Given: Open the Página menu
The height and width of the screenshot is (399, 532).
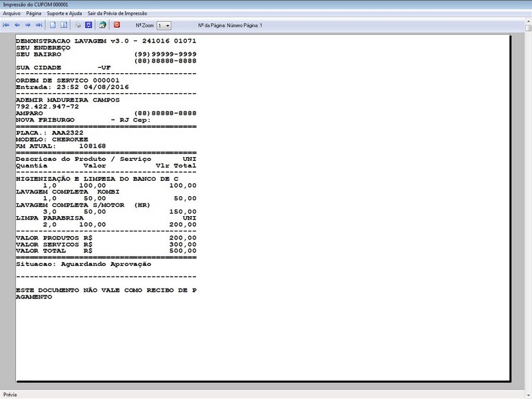Looking at the screenshot, I should pos(34,13).
